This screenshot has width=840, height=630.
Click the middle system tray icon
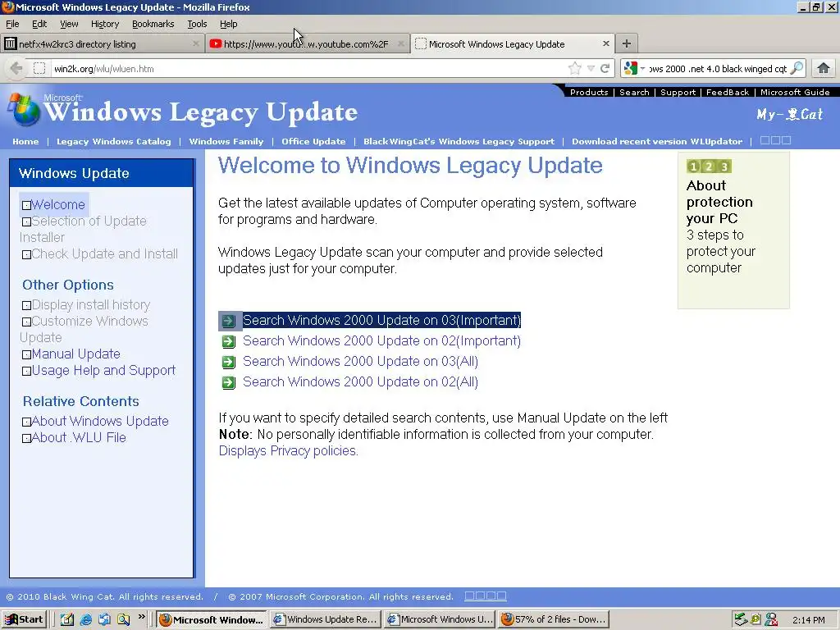coord(756,619)
